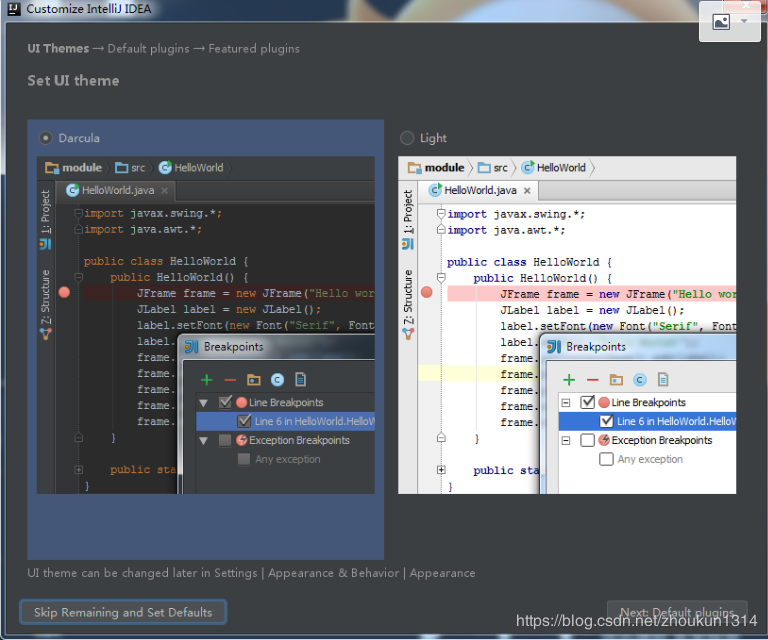768x640 pixels.
Task: Collapse Line Breakpoints tree in Darcula preview
Action: pos(204,402)
